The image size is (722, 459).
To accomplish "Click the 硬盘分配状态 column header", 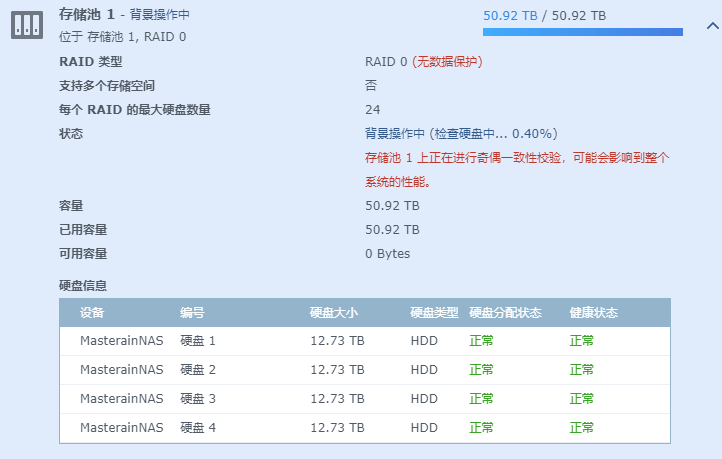I will 505,313.
